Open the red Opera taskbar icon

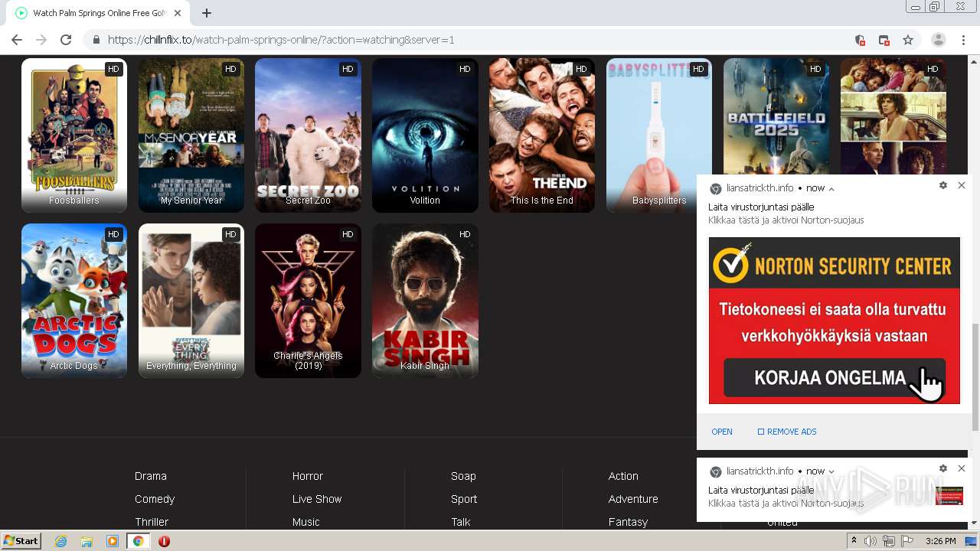[164, 541]
